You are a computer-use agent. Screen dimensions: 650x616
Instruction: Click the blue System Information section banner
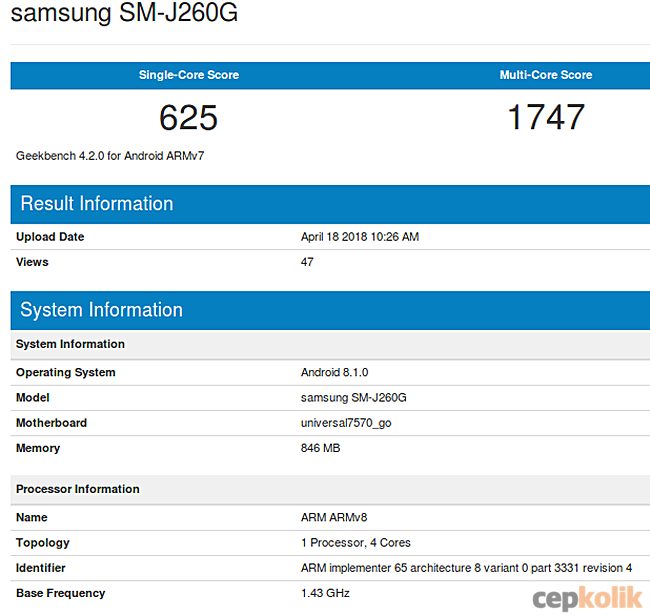101,310
